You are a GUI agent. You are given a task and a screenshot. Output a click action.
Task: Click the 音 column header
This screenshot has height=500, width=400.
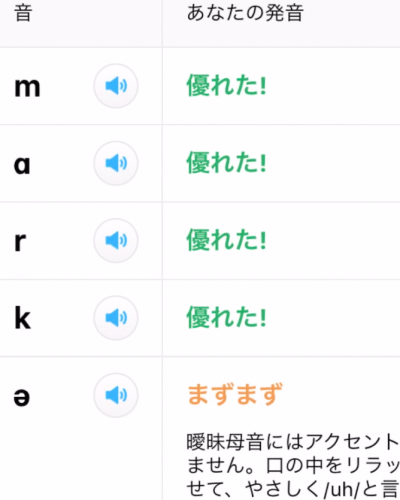pos(23,13)
